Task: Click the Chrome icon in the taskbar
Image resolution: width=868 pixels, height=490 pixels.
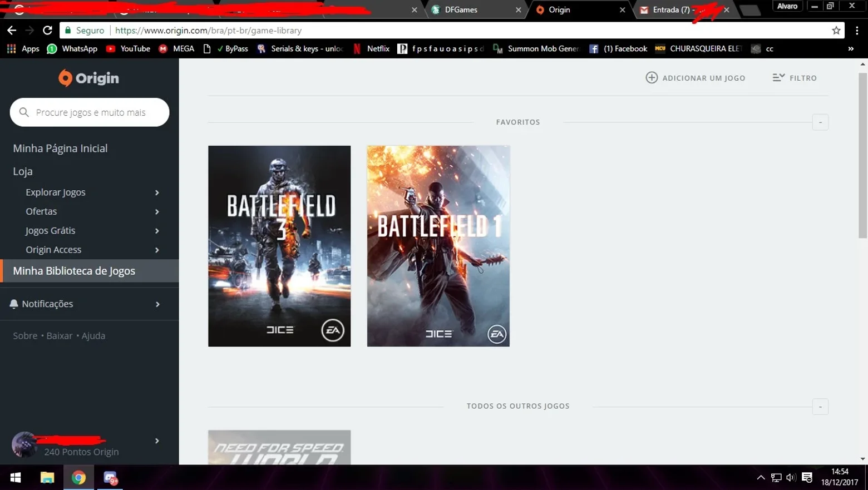Action: (78, 478)
